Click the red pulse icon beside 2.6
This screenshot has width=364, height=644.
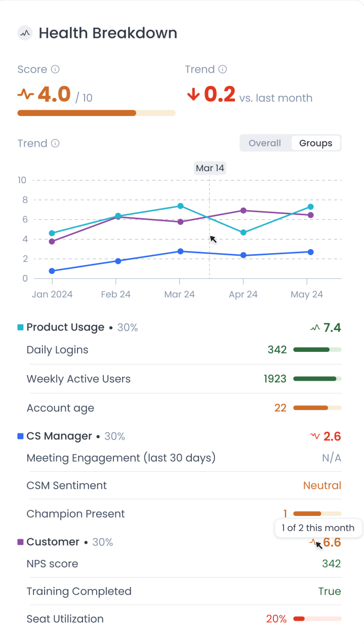pos(315,436)
